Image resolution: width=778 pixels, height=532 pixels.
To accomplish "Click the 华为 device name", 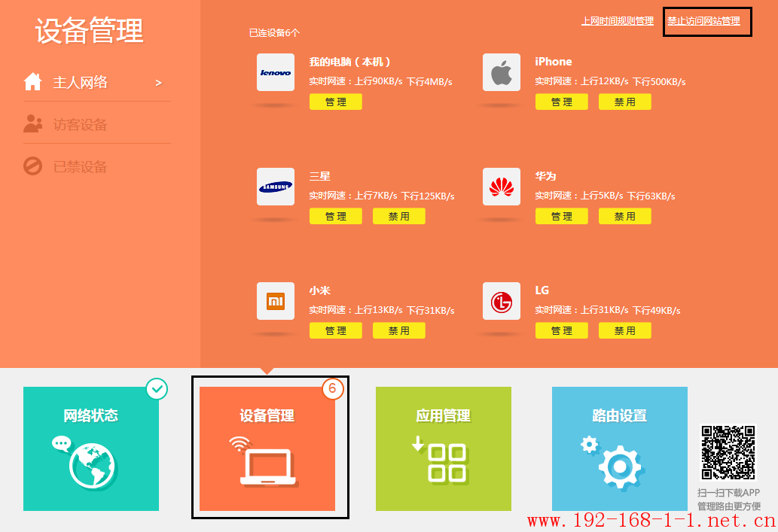I will pos(545,176).
